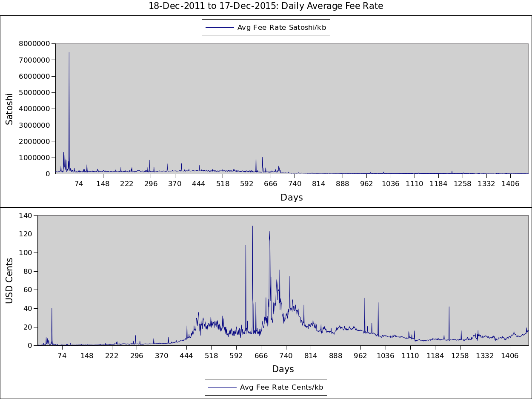
Task: Click the Days axis title under bottom chart
Action: click(x=283, y=369)
